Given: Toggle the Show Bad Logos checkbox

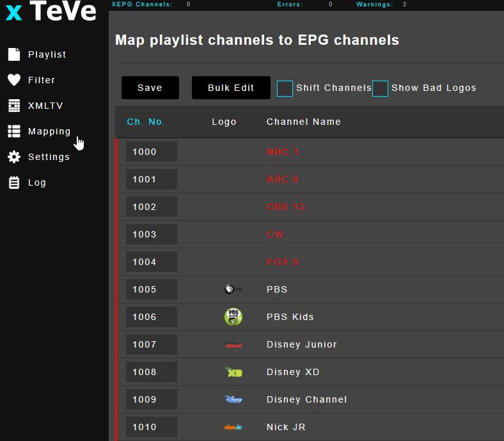Looking at the screenshot, I should click(380, 88).
